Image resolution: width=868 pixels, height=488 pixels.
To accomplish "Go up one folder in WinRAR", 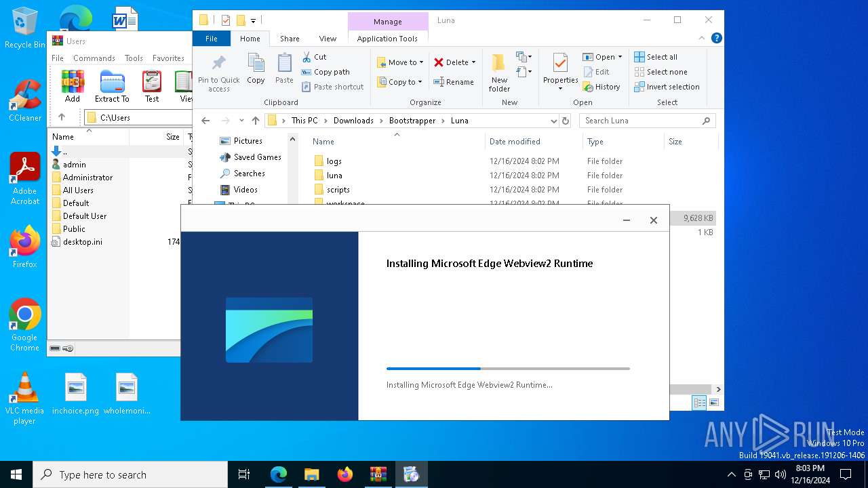I will [62, 117].
